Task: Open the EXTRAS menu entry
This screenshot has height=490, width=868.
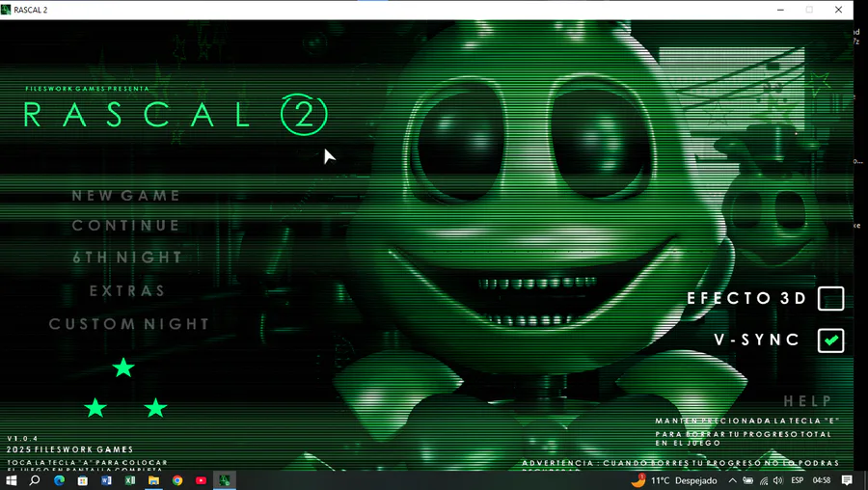Action: click(127, 290)
